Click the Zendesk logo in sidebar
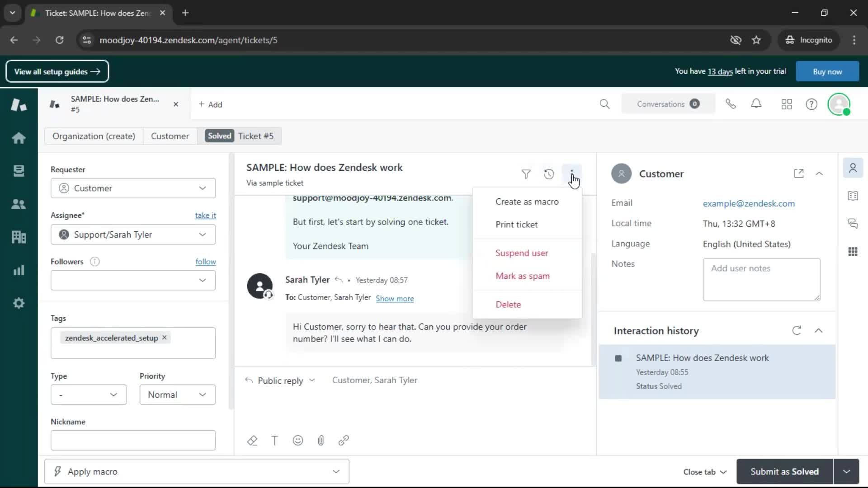This screenshot has width=868, height=488. point(19,105)
